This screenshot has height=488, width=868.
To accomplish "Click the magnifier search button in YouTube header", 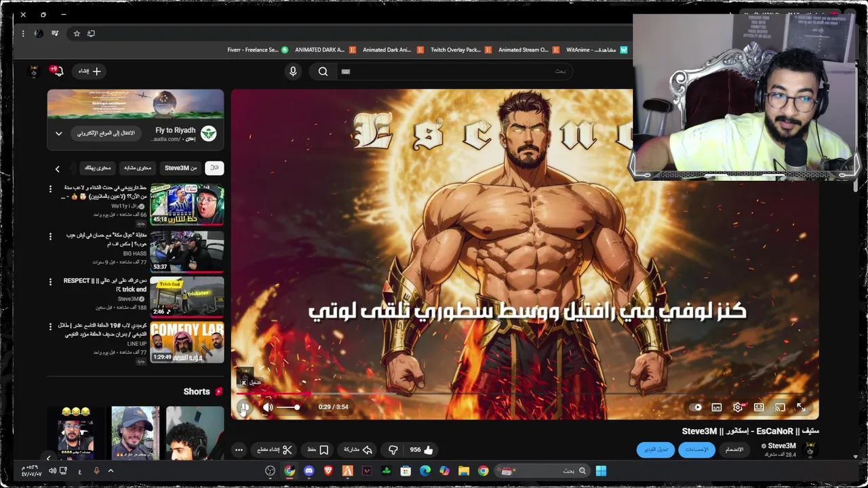I will [323, 71].
